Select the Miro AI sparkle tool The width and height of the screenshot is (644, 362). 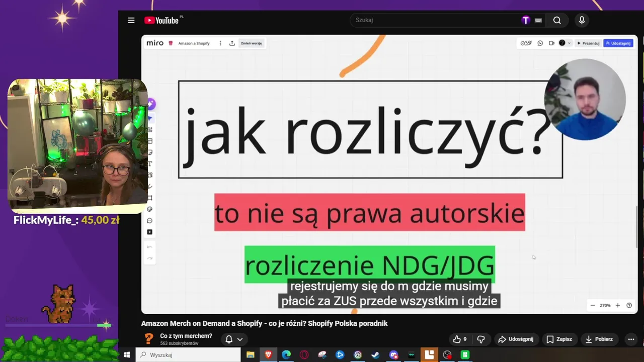coord(150,104)
